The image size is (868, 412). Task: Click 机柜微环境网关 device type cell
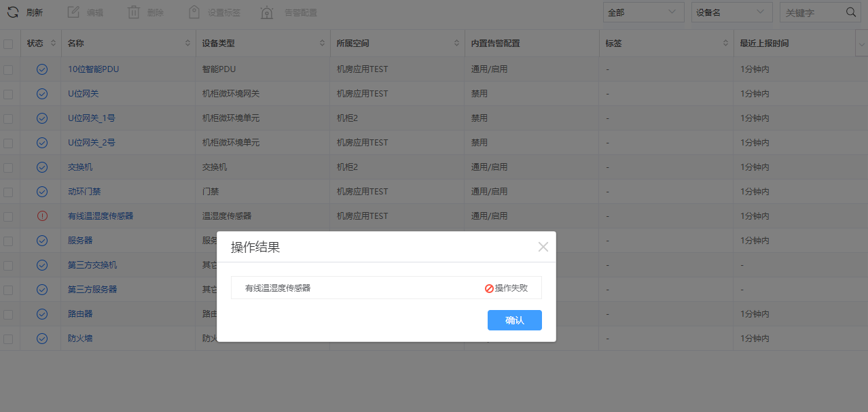coord(231,94)
